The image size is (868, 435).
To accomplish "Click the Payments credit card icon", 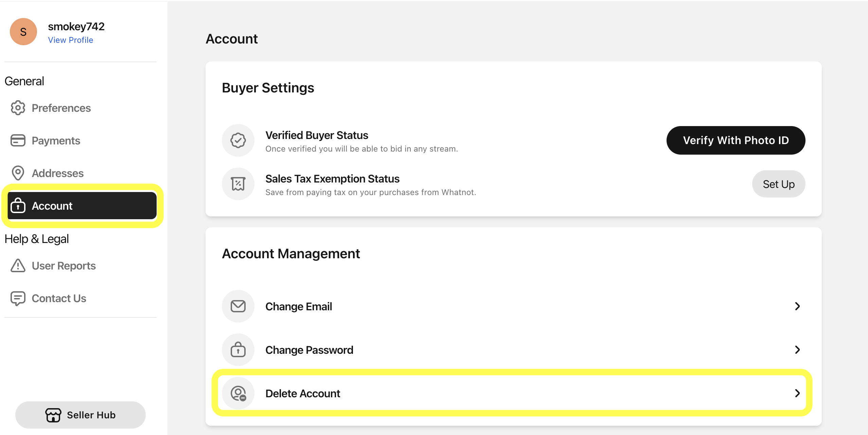I will [18, 140].
